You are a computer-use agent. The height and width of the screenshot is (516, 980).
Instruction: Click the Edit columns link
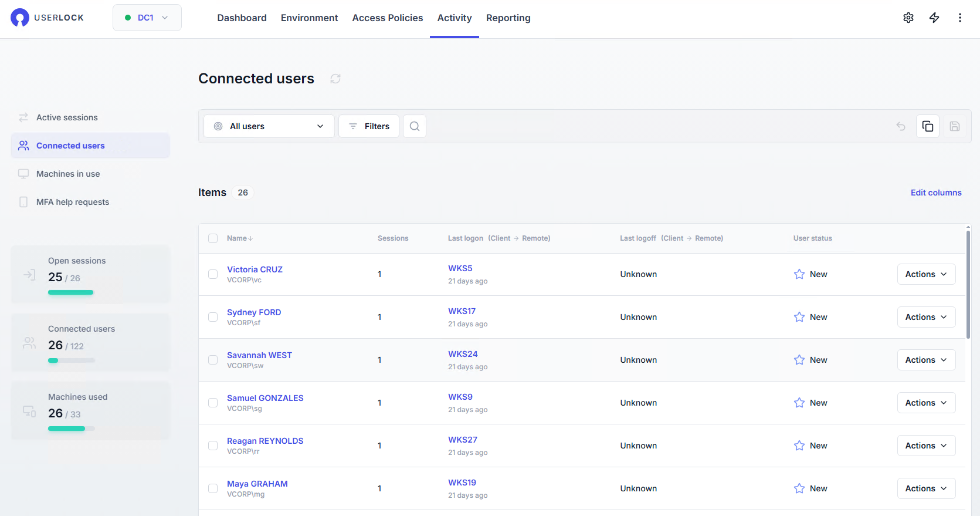[935, 193]
